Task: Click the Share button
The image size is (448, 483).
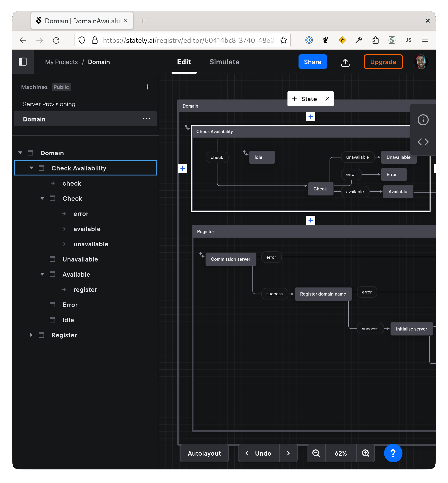Action: (x=313, y=62)
